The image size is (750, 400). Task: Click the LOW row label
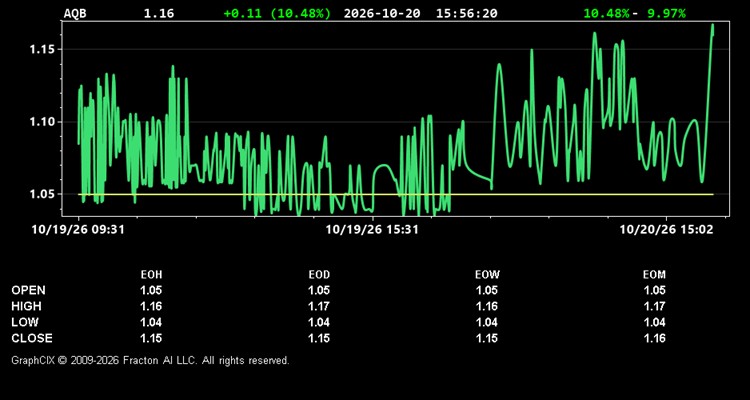coord(25,322)
